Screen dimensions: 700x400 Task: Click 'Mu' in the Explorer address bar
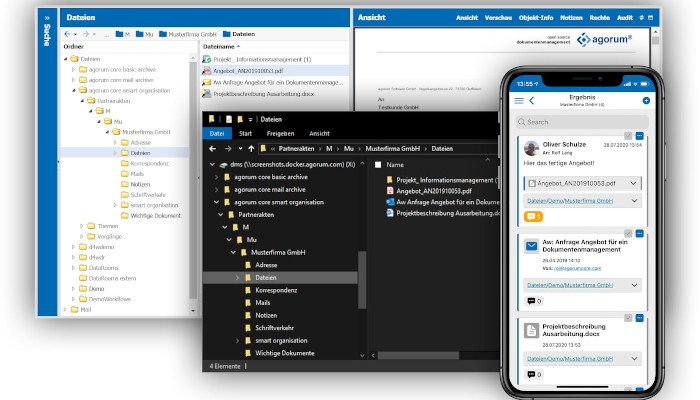pos(349,149)
